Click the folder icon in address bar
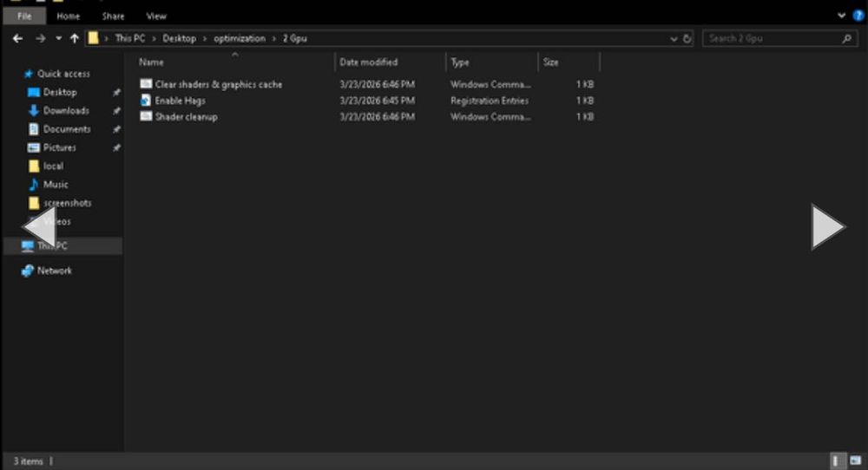Viewport: 868px width, 470px height. (94, 38)
